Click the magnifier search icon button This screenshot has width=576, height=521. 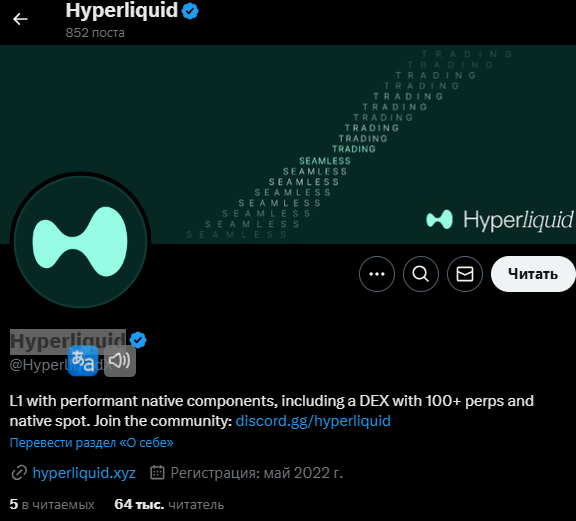pos(421,274)
